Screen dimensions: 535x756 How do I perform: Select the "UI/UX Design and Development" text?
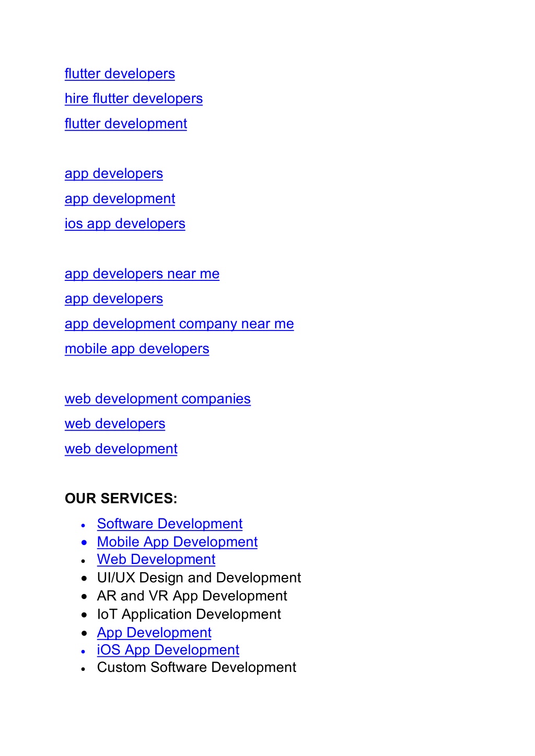pos(199,578)
